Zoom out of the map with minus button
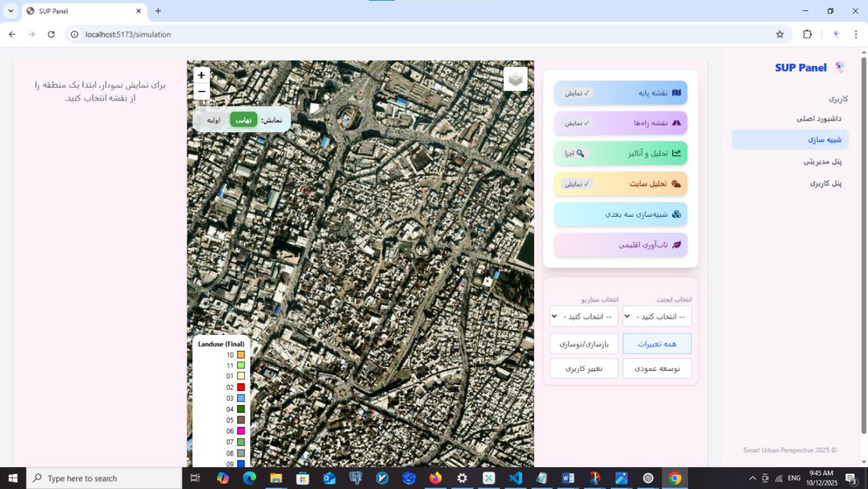Image resolution: width=868 pixels, height=489 pixels. [201, 91]
